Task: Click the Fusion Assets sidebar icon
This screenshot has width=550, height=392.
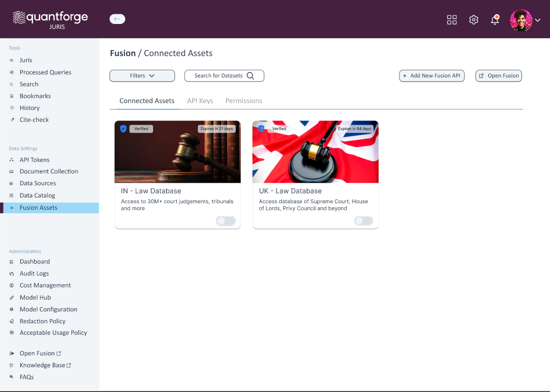Action: pos(12,208)
